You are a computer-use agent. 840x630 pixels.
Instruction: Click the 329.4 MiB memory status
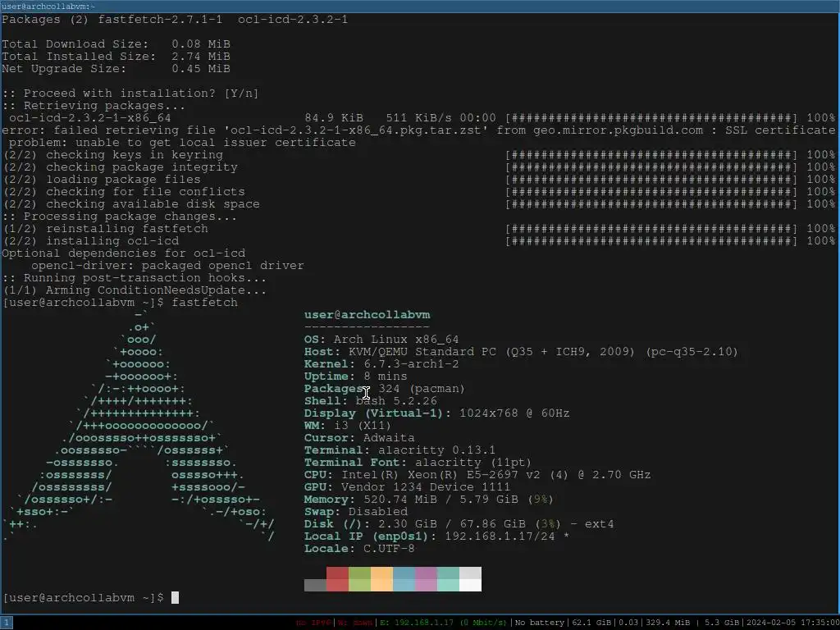(667, 623)
